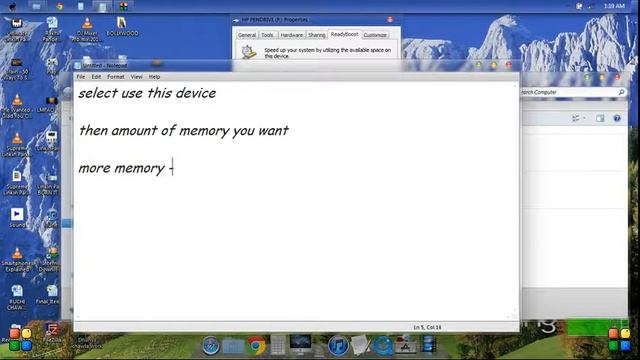Click the ReadyBoost stopwatch icon in Properties
Viewport: 640px width, 360px height.
point(249,52)
